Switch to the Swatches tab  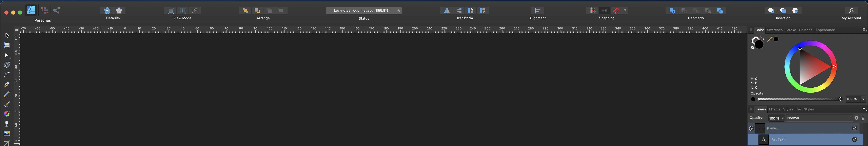774,30
